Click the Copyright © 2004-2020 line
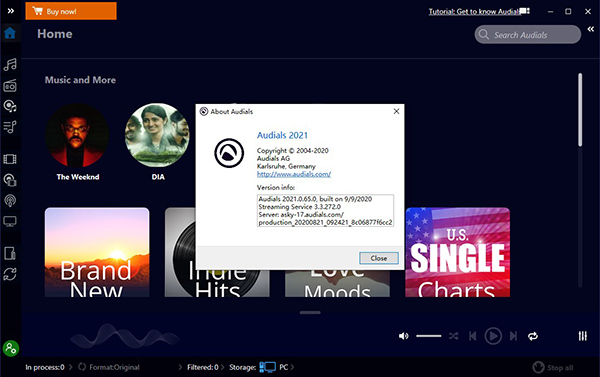 point(292,151)
